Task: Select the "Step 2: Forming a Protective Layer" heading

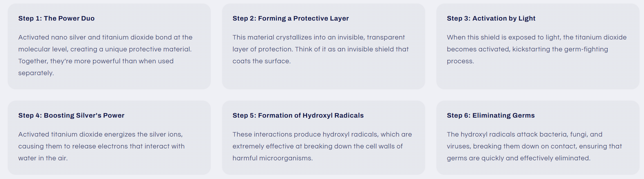Action: [290, 18]
